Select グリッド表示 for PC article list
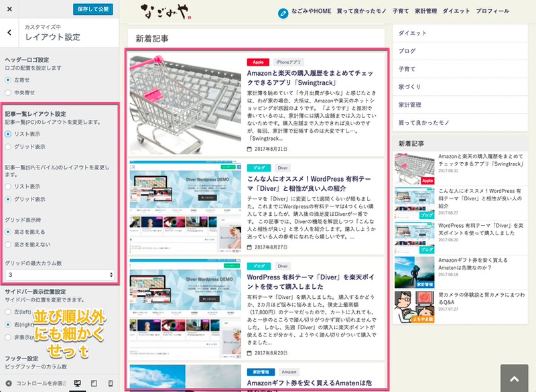The image size is (536, 392). [8, 145]
